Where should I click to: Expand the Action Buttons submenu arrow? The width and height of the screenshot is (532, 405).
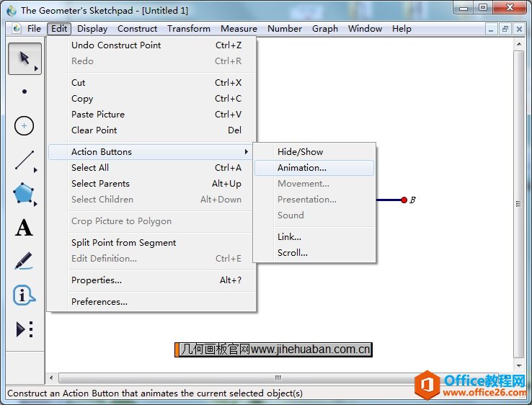coord(247,151)
